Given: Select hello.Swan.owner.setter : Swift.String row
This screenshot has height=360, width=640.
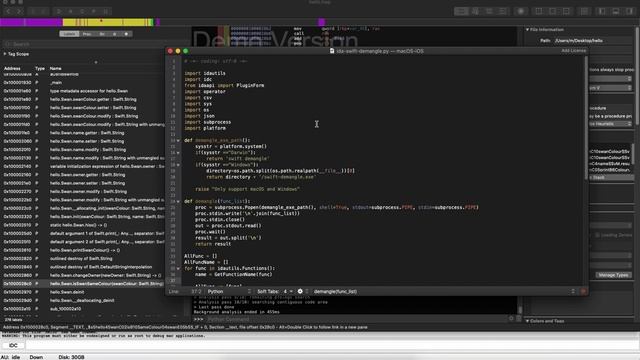Looking at the screenshot, I should [84, 183].
